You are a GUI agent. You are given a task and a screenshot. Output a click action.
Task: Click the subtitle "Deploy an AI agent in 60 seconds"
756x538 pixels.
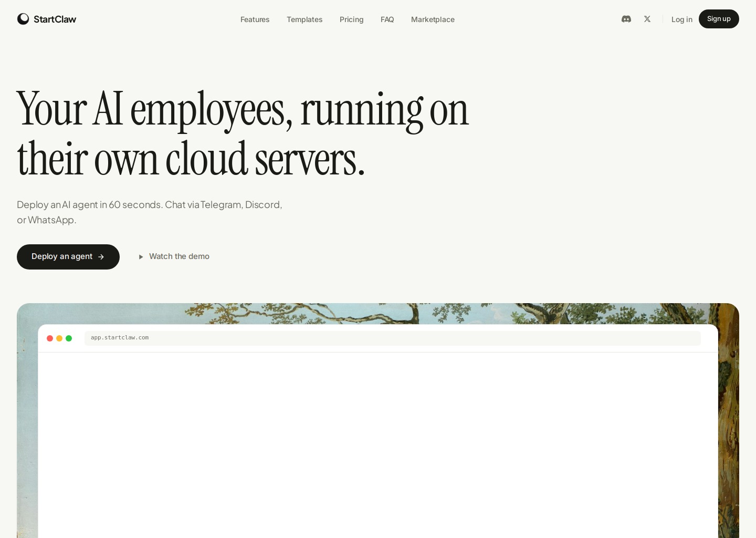click(x=90, y=204)
